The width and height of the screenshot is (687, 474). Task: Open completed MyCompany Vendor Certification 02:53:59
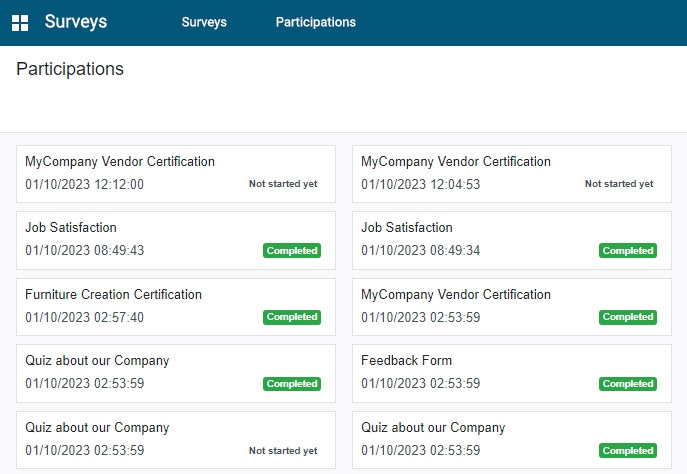512,307
